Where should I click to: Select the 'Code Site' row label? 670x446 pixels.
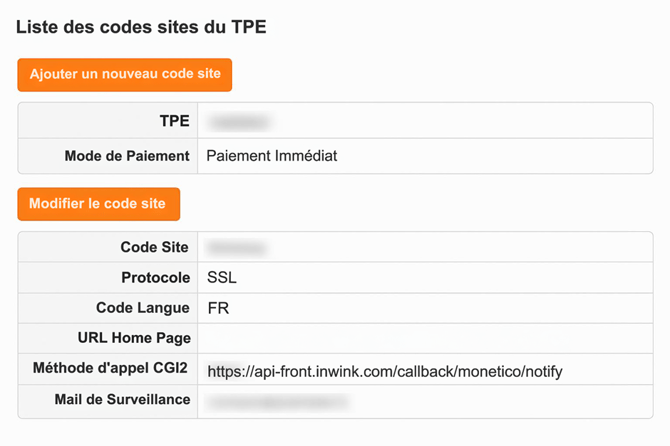(x=155, y=247)
